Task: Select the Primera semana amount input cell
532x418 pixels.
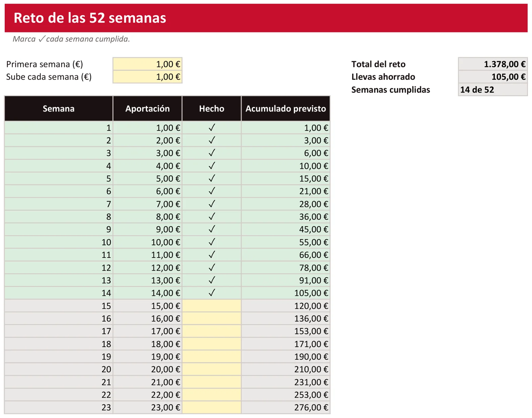Action: pyautogui.click(x=148, y=64)
